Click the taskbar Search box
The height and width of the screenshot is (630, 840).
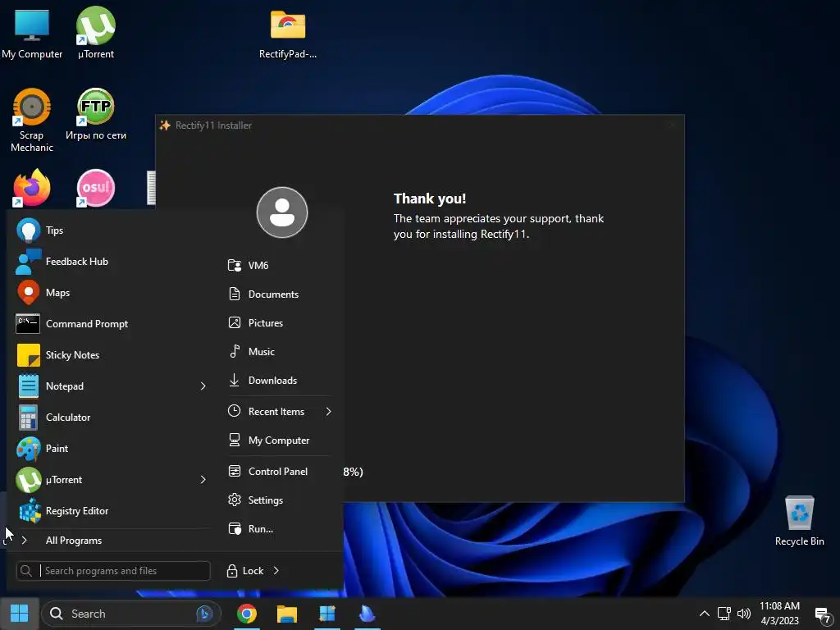click(130, 614)
